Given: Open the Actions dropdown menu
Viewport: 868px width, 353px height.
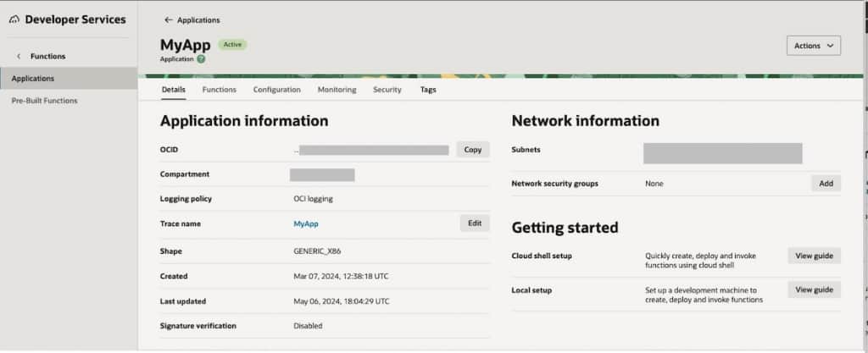Looking at the screenshot, I should coord(813,46).
